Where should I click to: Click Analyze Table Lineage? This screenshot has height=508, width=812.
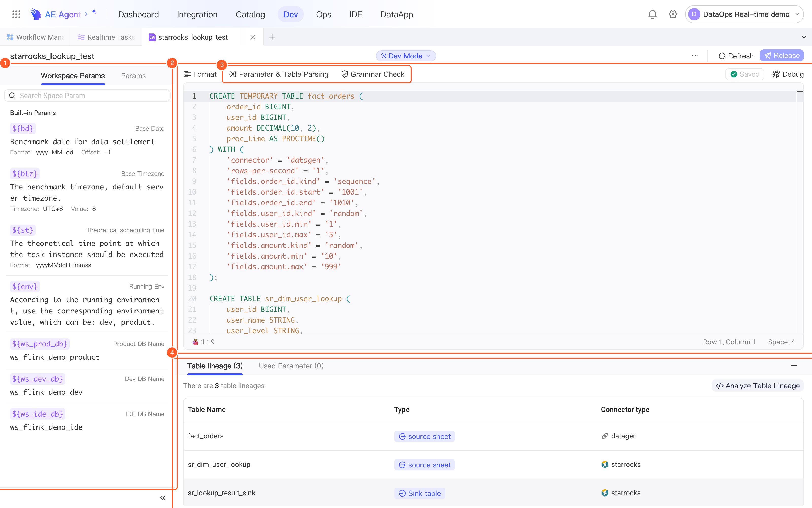click(x=757, y=386)
